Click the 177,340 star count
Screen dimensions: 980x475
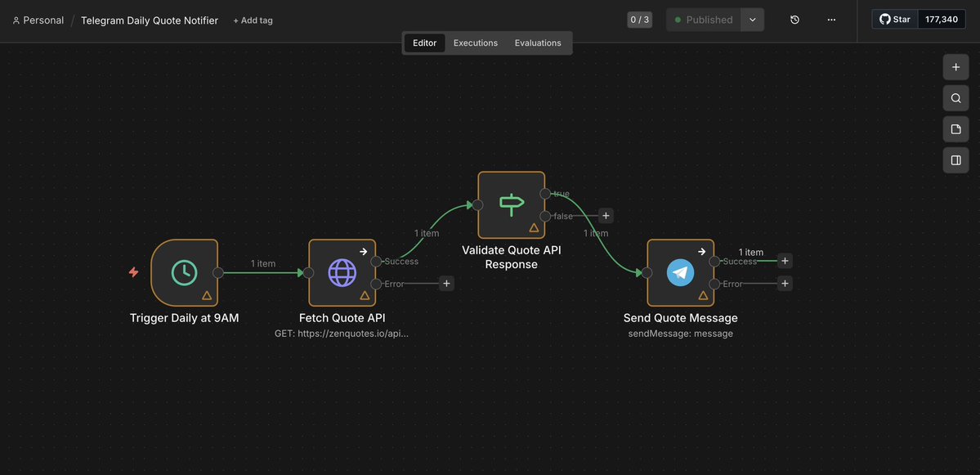coord(942,20)
